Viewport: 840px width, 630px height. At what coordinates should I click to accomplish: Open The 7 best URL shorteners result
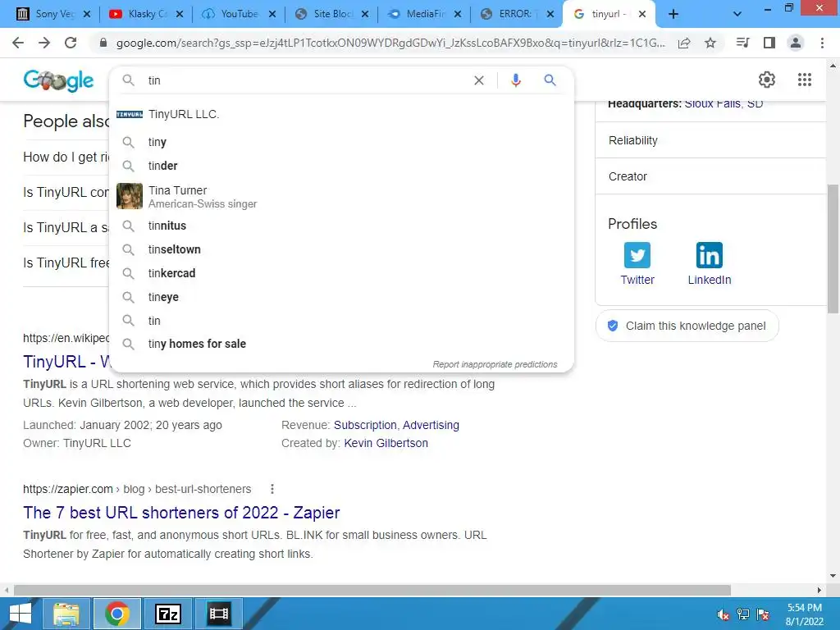pos(181,513)
